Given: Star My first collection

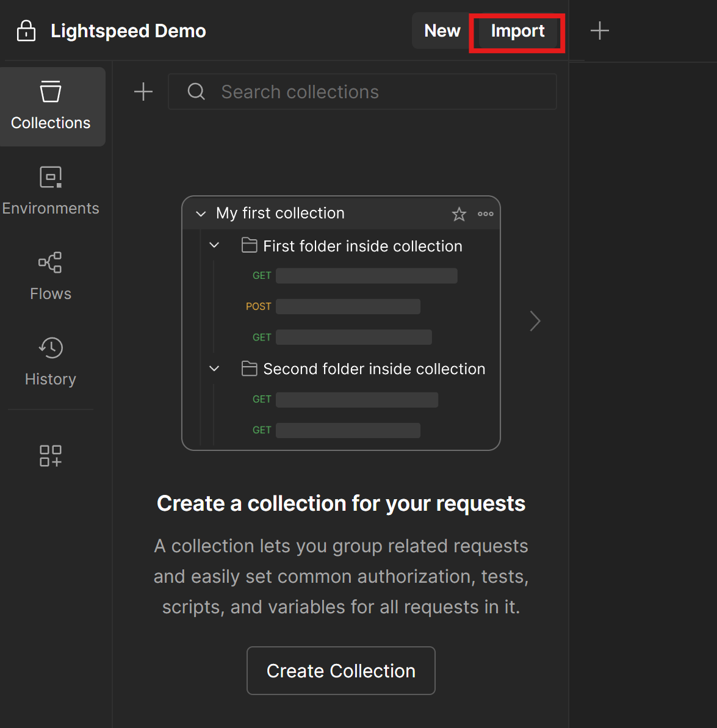Looking at the screenshot, I should [459, 214].
